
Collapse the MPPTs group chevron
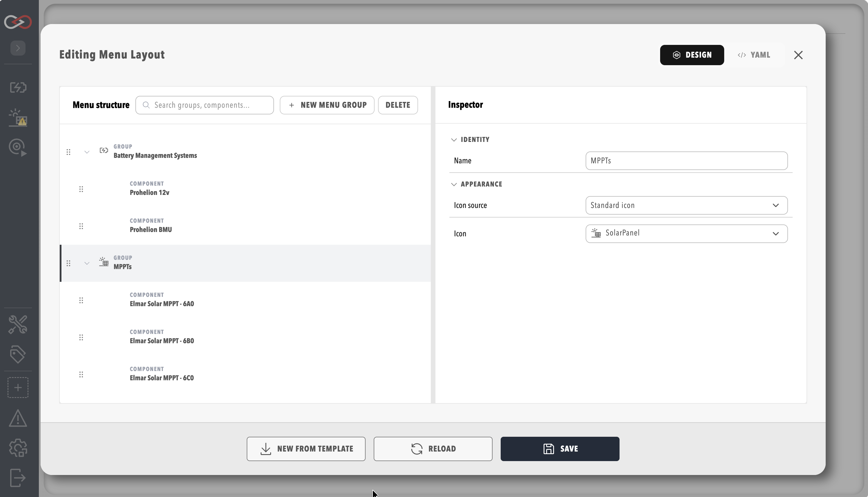click(x=87, y=263)
